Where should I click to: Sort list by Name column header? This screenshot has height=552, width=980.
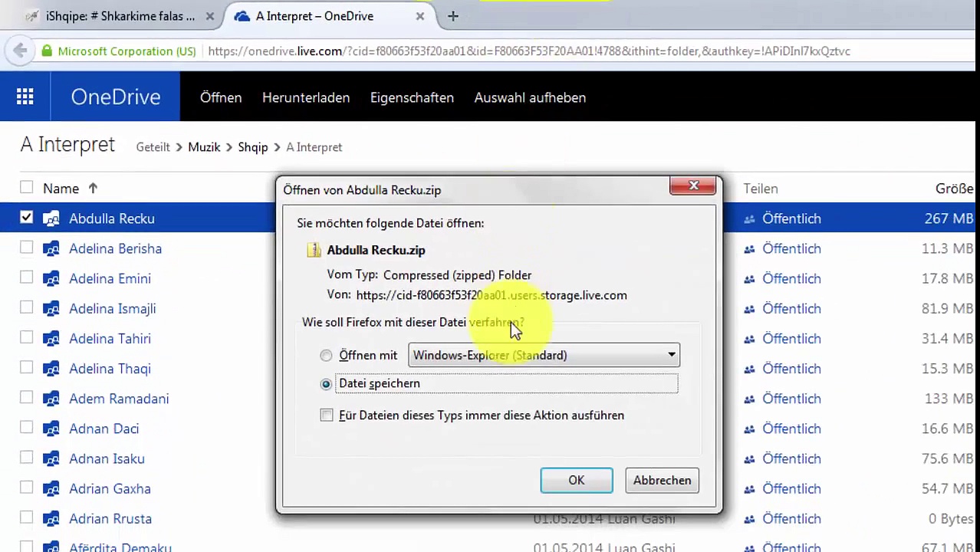(61, 188)
